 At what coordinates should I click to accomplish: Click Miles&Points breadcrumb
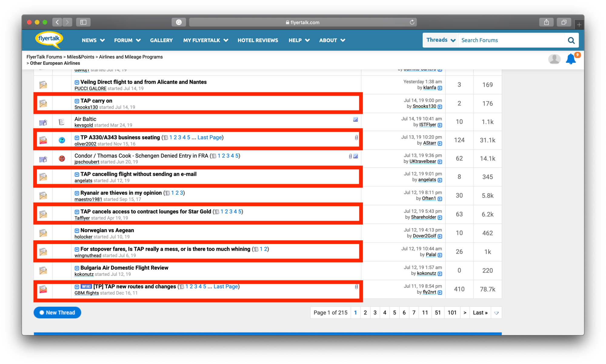click(x=81, y=57)
